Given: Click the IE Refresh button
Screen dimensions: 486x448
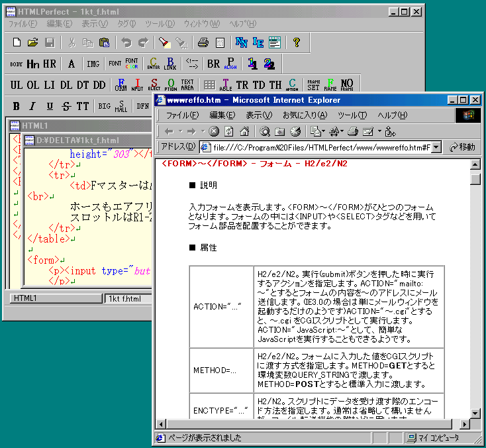Looking at the screenshot, I should (228, 131).
